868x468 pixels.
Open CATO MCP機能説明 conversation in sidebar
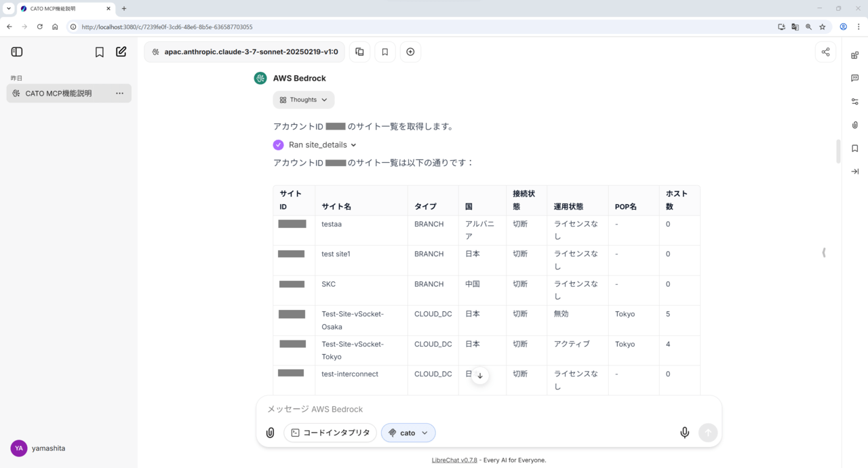(69, 94)
